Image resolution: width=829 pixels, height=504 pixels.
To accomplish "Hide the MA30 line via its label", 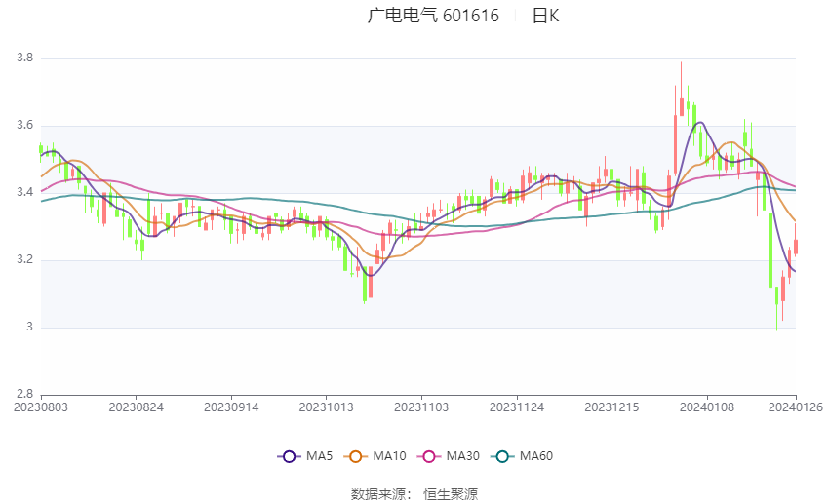I will (462, 456).
